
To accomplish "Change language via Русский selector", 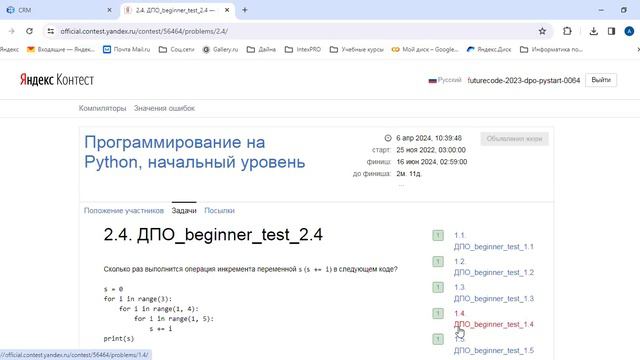I will [x=445, y=80].
